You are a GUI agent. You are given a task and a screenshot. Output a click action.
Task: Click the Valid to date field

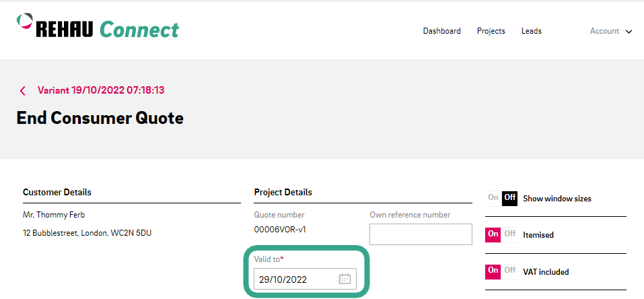click(296, 279)
